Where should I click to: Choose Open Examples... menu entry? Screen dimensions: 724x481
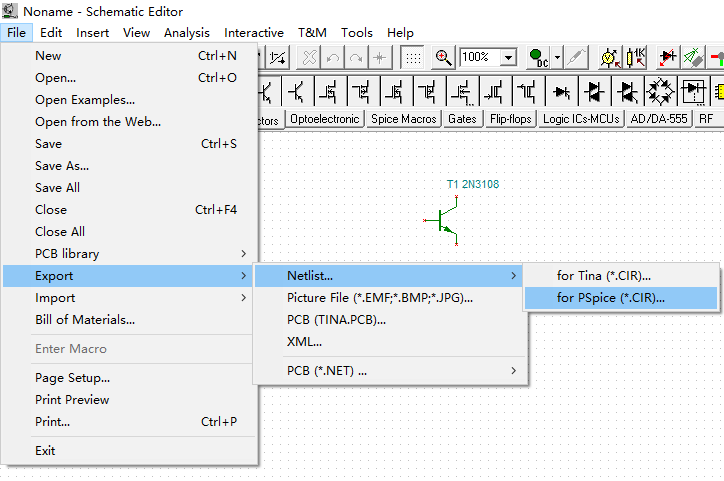point(129,100)
